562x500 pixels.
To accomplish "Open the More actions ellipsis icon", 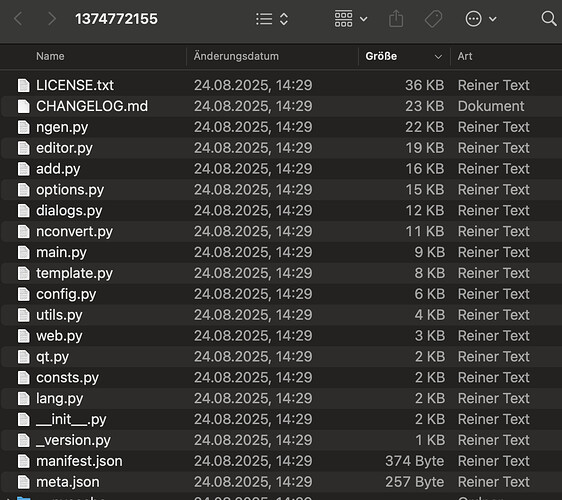I will tap(473, 19).
